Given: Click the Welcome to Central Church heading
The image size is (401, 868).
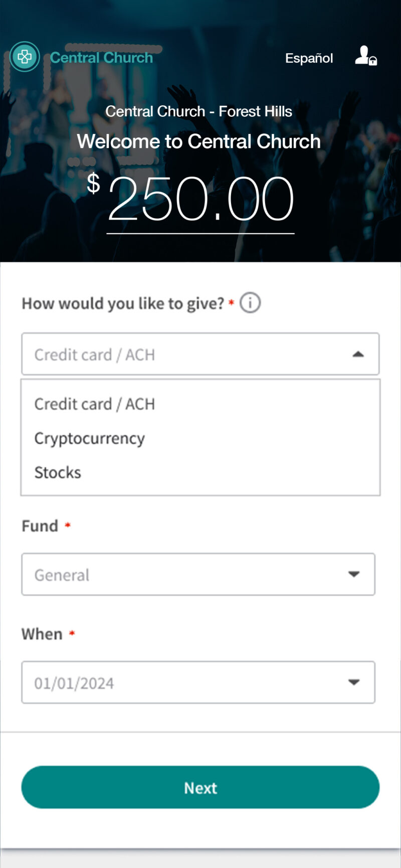Looking at the screenshot, I should point(199,141).
